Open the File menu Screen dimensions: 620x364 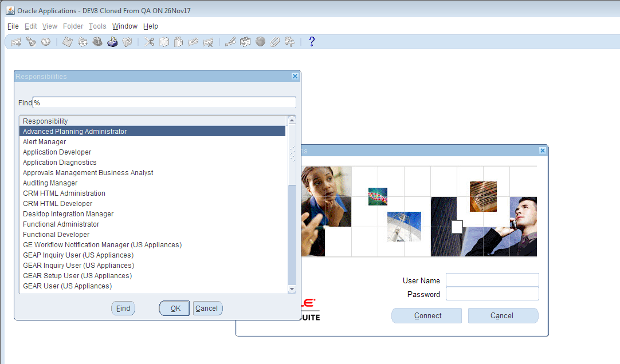[13, 26]
